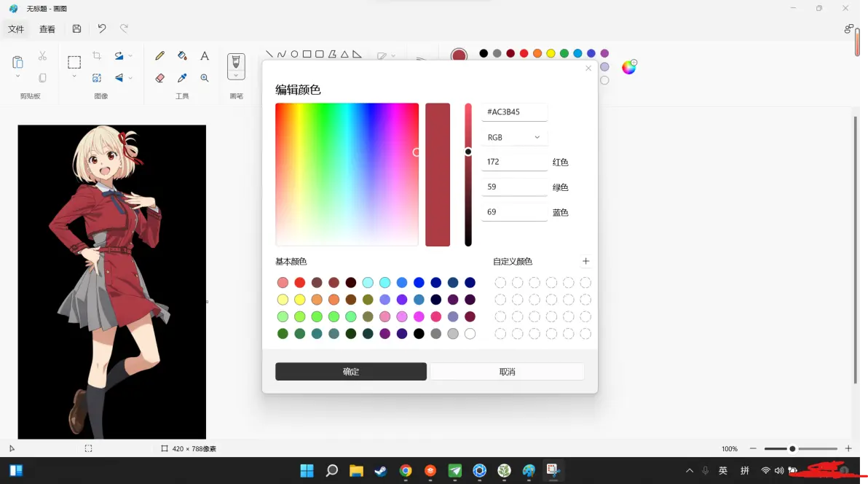Image resolution: width=868 pixels, height=484 pixels.
Task: Pick the black basic color swatch
Action: pos(419,334)
